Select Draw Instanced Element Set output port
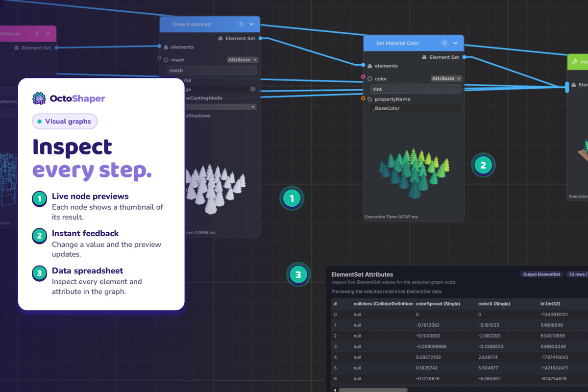This screenshot has width=588, height=392. pyautogui.click(x=260, y=38)
